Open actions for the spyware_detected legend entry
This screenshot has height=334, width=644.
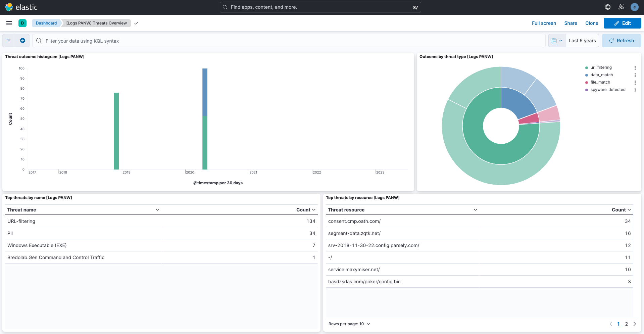[635, 90]
